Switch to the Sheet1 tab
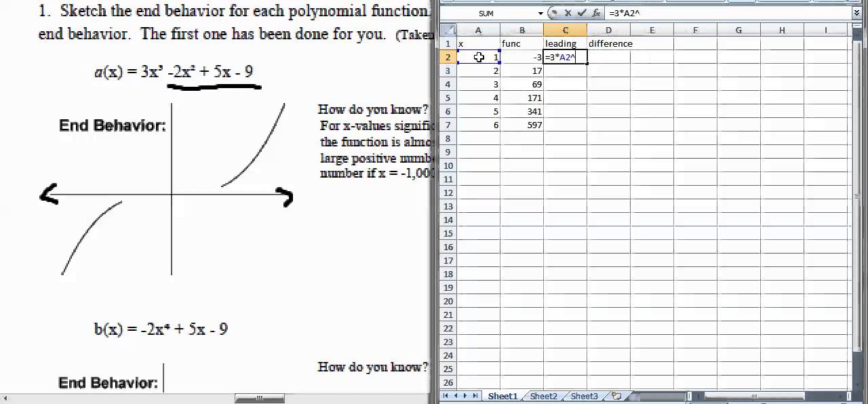The image size is (868, 404). (x=502, y=396)
